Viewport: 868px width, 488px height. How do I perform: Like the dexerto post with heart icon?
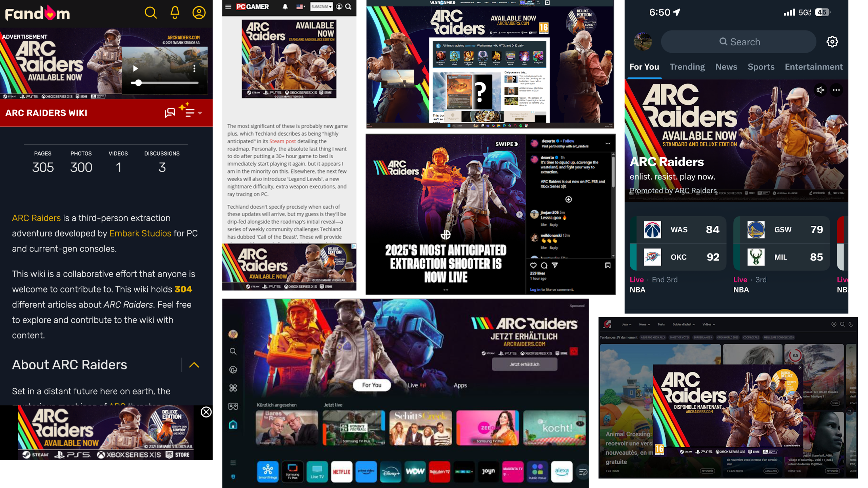pyautogui.click(x=533, y=265)
